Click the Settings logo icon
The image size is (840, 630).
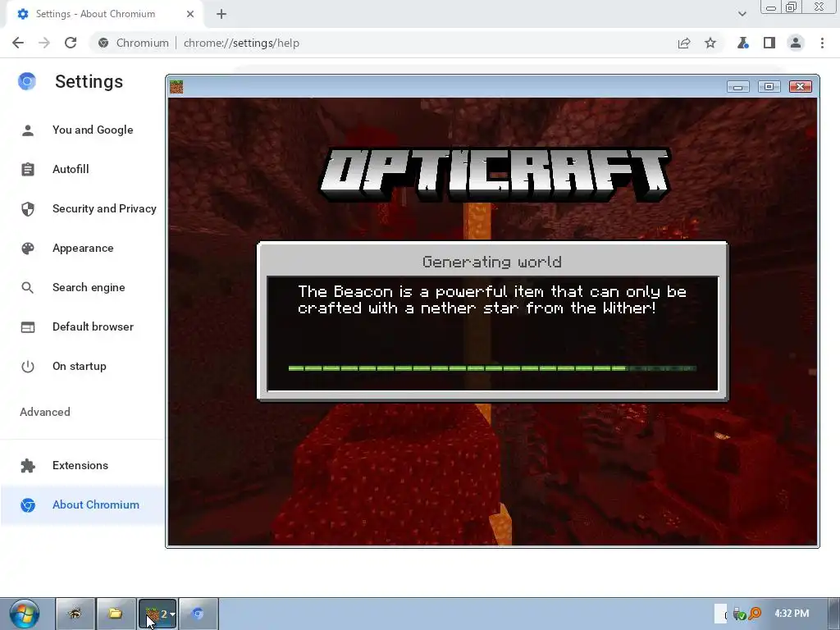(x=27, y=81)
